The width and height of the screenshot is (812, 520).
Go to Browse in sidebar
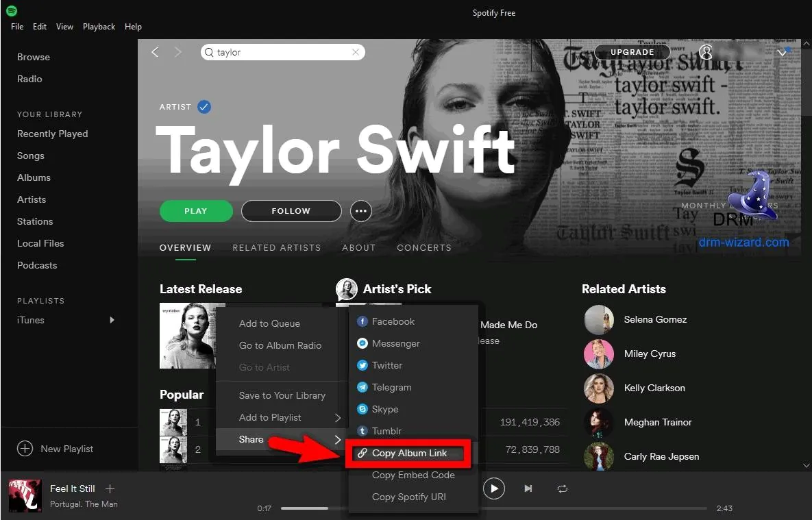[x=33, y=57]
